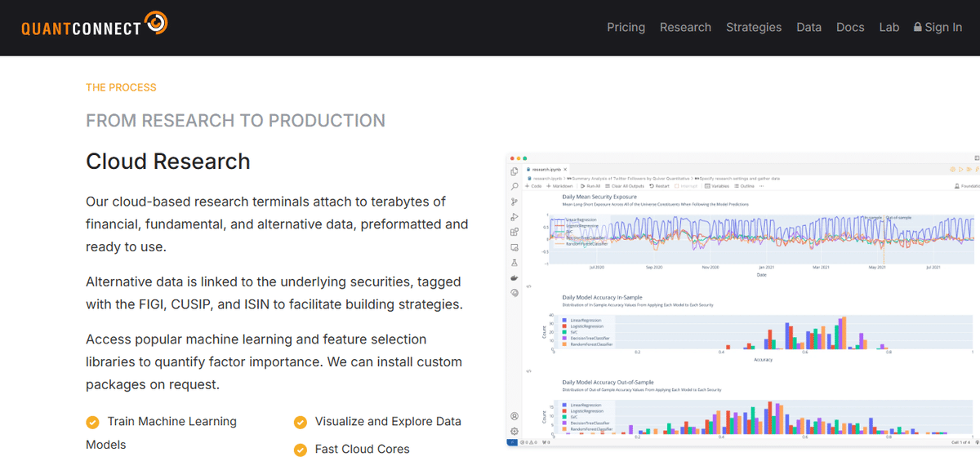Image resolution: width=980 pixels, height=461 pixels.
Task: Open the circular icon below the Docker whale
Action: point(514,292)
